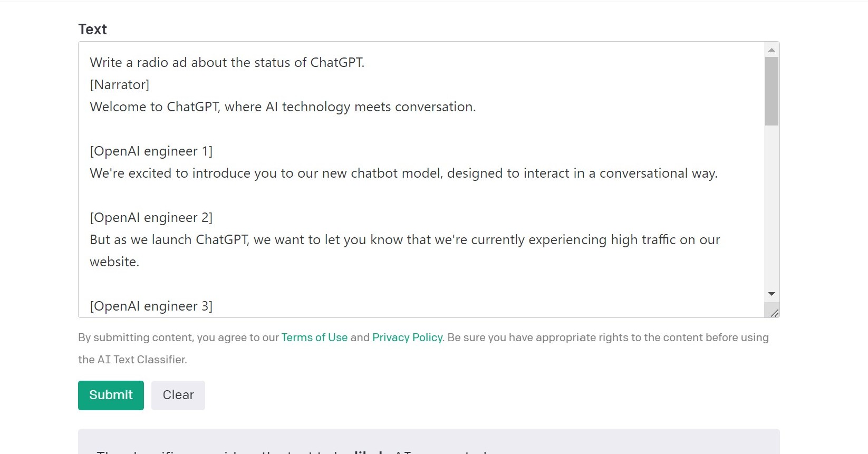Click the text box scrollbar thumb
The width and height of the screenshot is (868, 454).
pyautogui.click(x=771, y=91)
